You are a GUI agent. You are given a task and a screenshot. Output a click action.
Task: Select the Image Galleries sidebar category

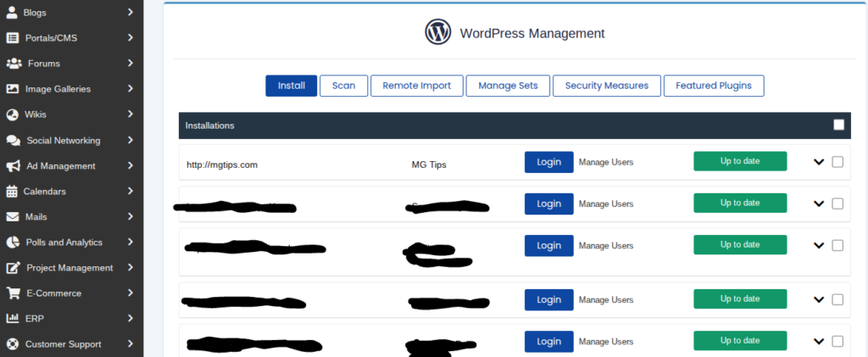click(71, 89)
